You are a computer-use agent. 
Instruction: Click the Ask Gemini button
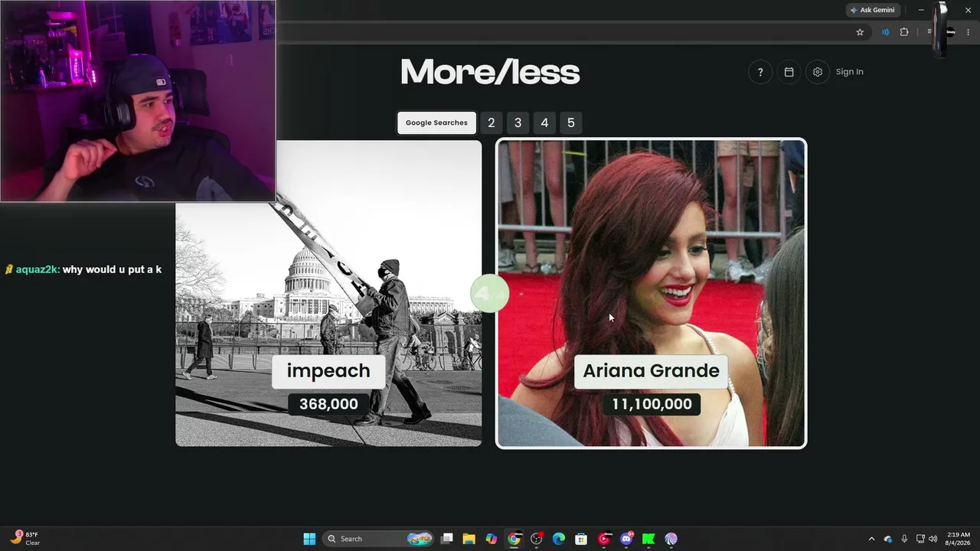pyautogui.click(x=872, y=10)
